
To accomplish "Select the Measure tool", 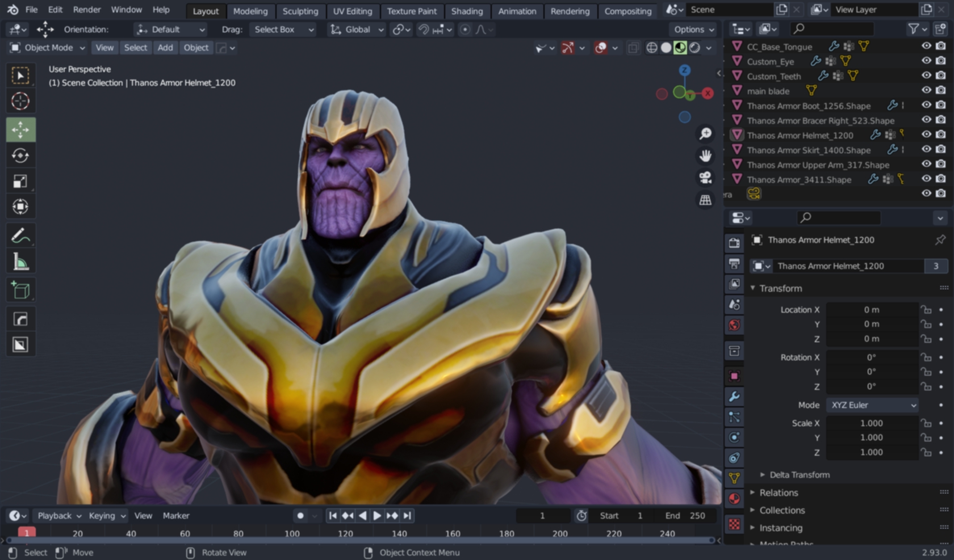I will tap(20, 262).
